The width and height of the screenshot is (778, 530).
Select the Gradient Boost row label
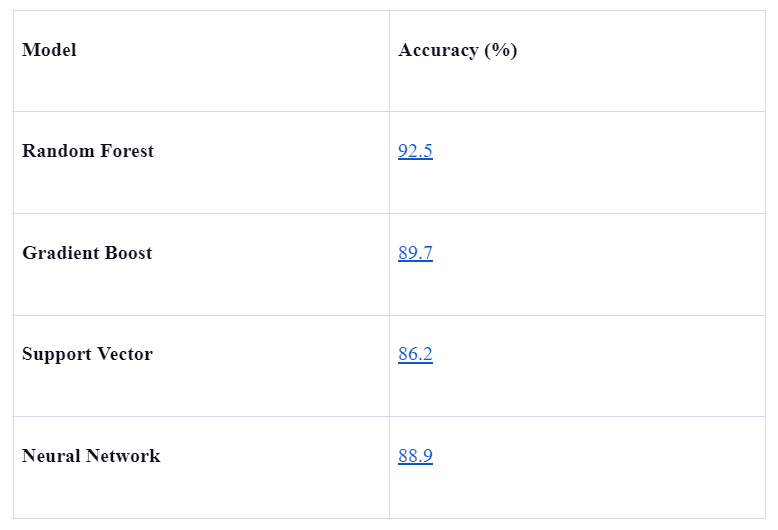coord(87,253)
